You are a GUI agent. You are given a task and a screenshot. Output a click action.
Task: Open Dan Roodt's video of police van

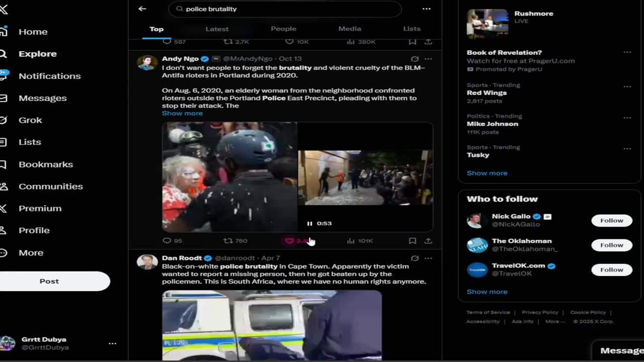pyautogui.click(x=272, y=325)
